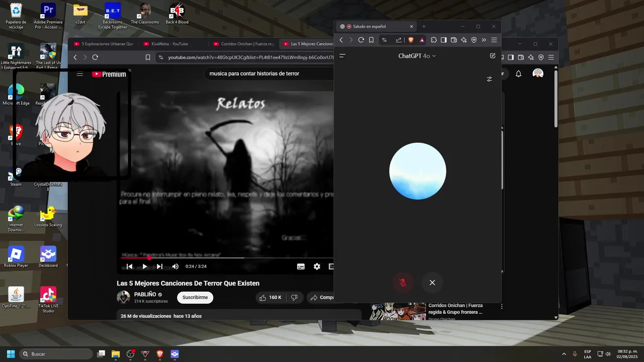Viewport: 644px width, 362px height.
Task: Unmute the microphone in ChatGPT voice mode
Action: [403, 283]
